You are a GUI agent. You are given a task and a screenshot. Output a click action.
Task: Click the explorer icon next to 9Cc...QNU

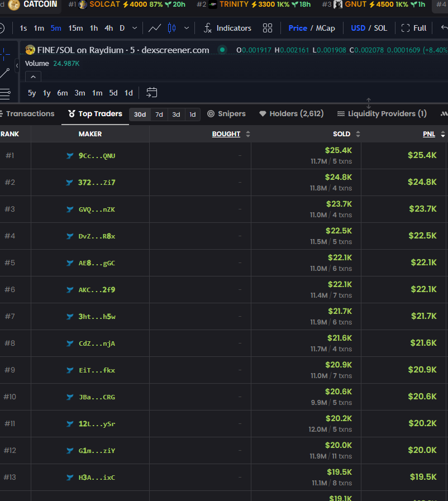tap(70, 156)
